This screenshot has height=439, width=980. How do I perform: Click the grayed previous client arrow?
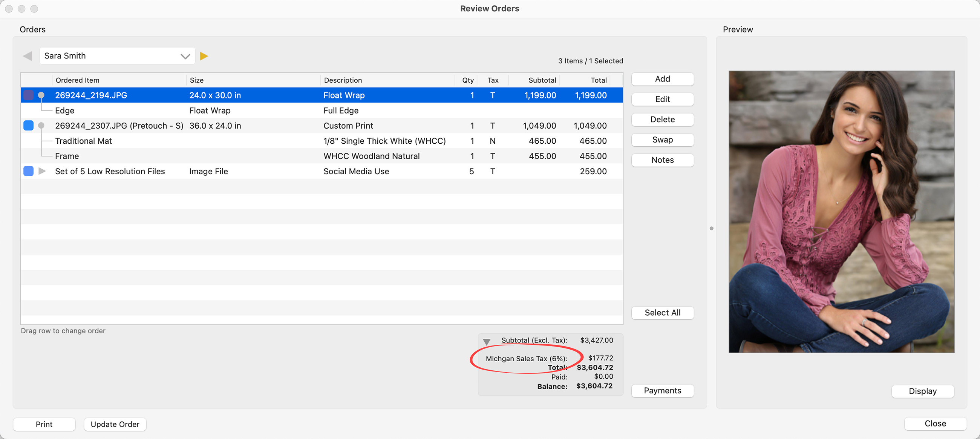pyautogui.click(x=28, y=56)
